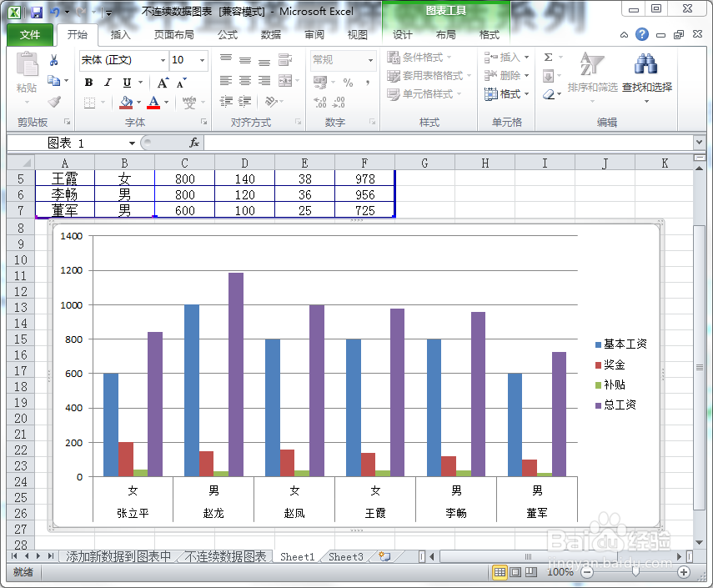Apply comma style
The image size is (713, 588).
368,83
